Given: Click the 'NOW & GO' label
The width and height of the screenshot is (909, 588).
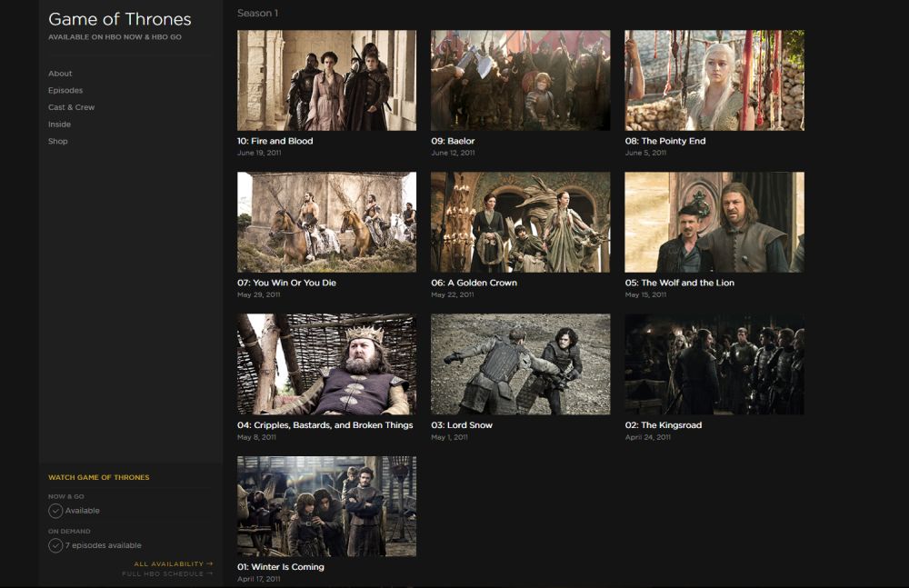Looking at the screenshot, I should (x=66, y=497).
